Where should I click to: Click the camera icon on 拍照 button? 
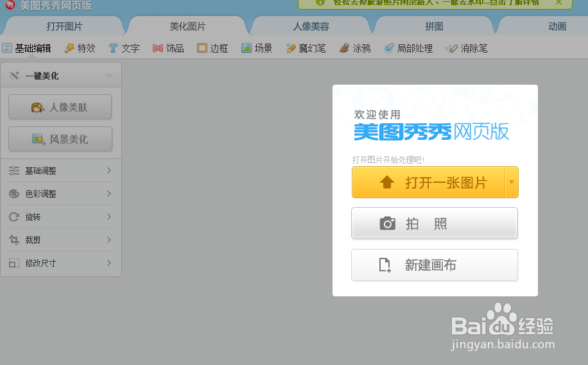click(x=387, y=223)
